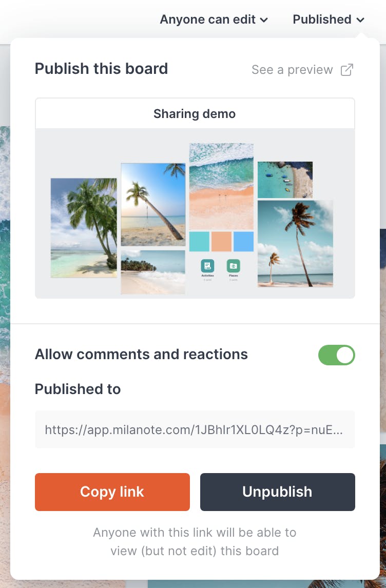Click the Unpublish button
Viewport: 386px width, 588px height.
[277, 492]
